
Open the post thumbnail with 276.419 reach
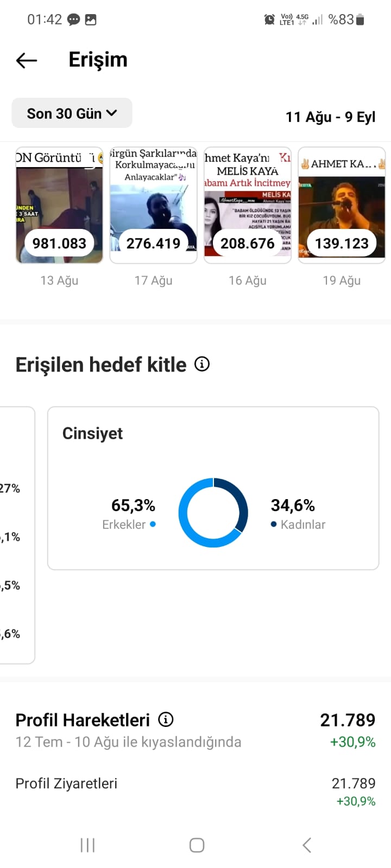153,205
